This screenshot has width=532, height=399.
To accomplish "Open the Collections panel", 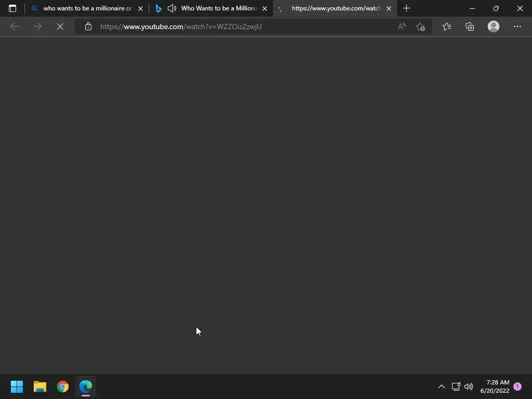I will tap(470, 26).
